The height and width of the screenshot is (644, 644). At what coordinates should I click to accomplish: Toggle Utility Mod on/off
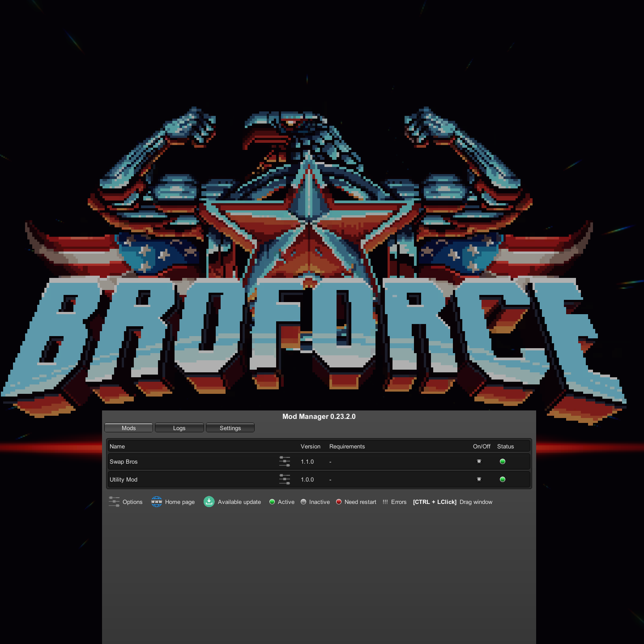479,479
